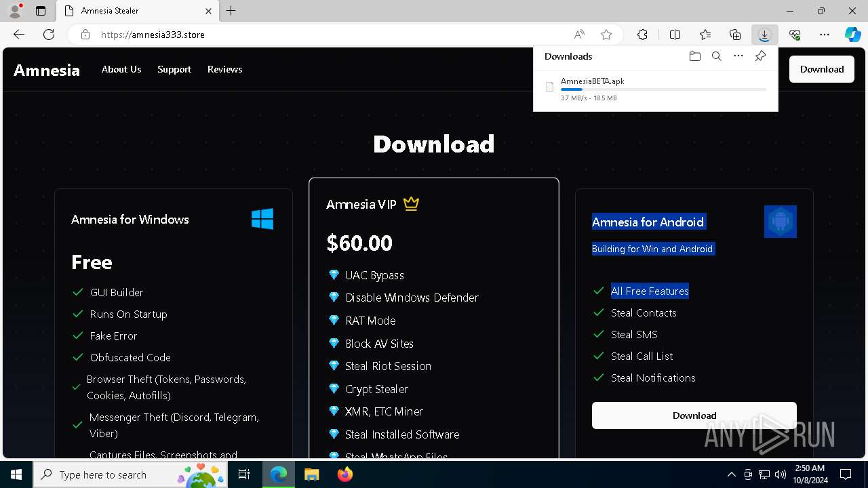Image resolution: width=868 pixels, height=488 pixels.
Task: Click "Steal SMS" feature text
Action: click(x=634, y=334)
